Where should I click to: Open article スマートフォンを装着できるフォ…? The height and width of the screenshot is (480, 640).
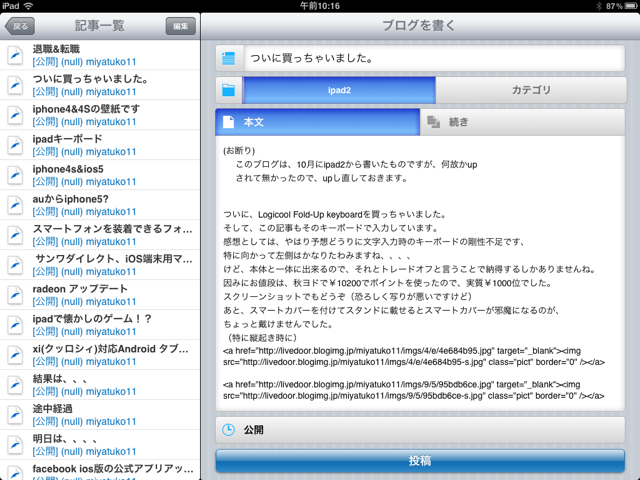tap(100, 235)
